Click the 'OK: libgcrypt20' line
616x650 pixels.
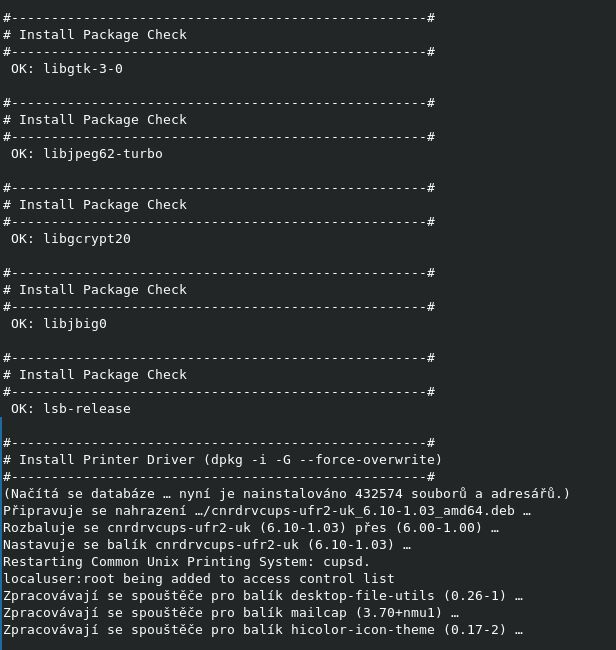click(71, 239)
